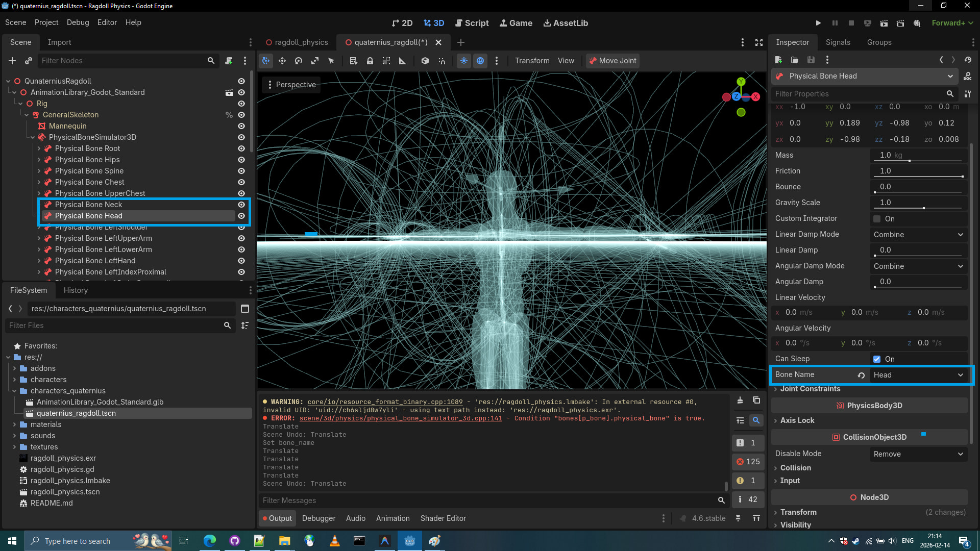Expand the Joint Constraints section

[x=810, y=389]
